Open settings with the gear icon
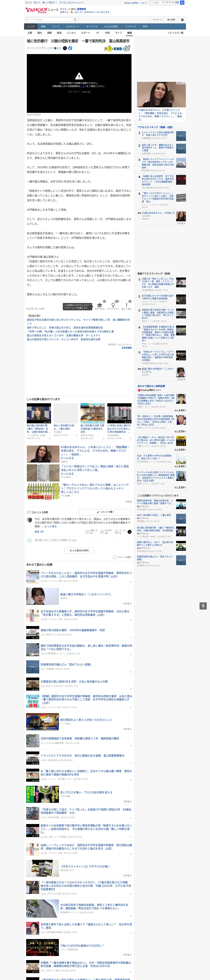The width and height of the screenshot is (210, 980). [x=182, y=19]
